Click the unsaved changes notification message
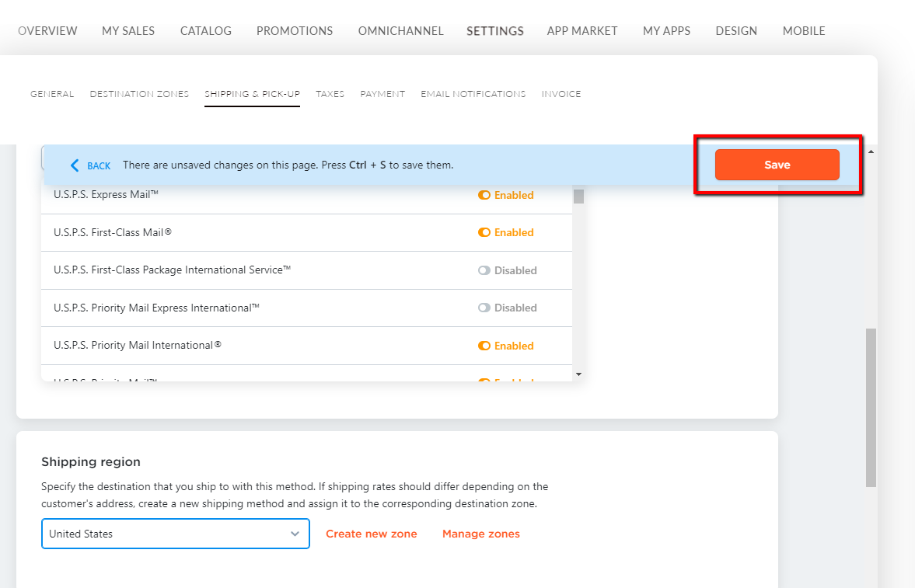The image size is (915, 588). [x=288, y=165]
